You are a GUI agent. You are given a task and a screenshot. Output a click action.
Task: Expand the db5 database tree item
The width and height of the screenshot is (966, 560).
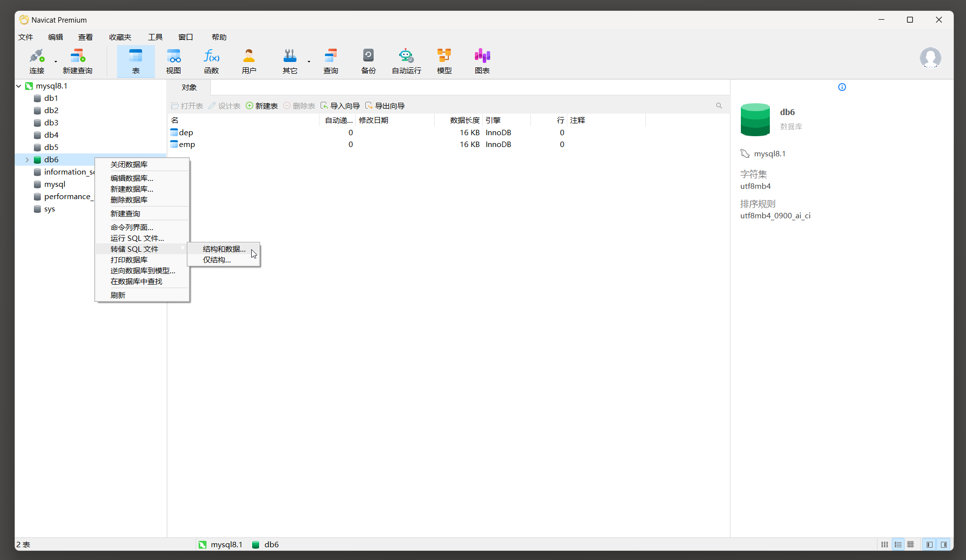(51, 147)
